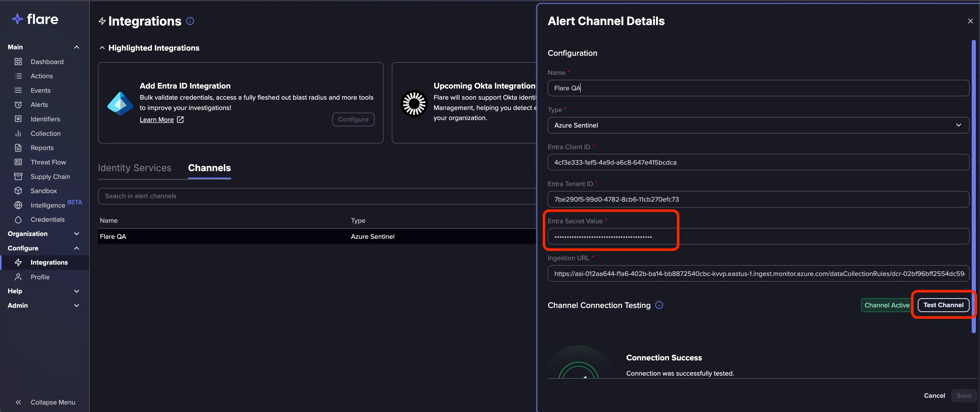980x412 pixels.
Task: Click Cancel in Alert Channel Details
Action: [934, 396]
